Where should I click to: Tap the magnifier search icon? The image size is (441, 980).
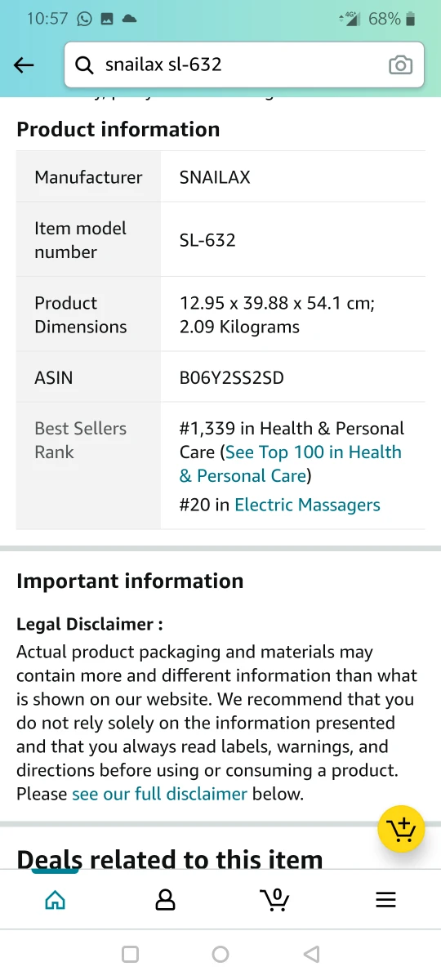coord(84,65)
